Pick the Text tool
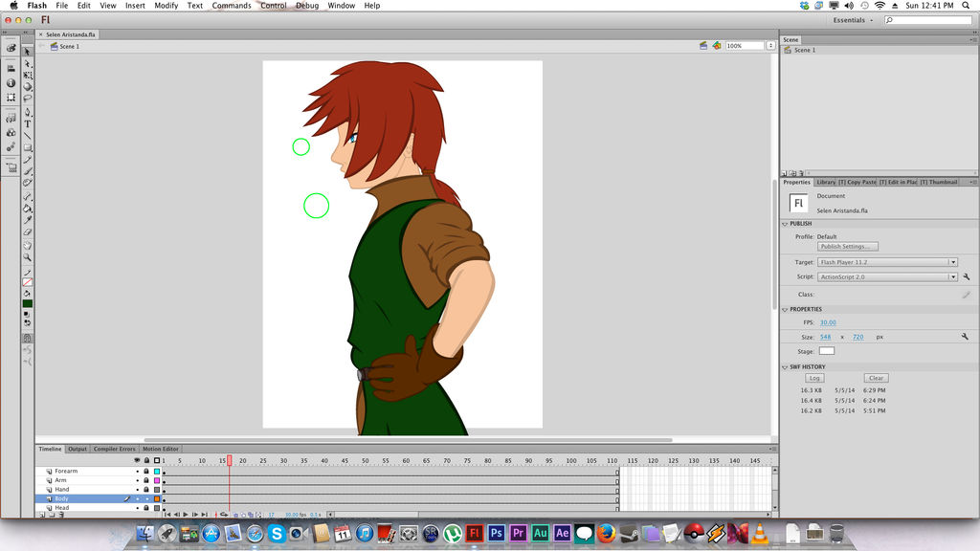 click(28, 124)
